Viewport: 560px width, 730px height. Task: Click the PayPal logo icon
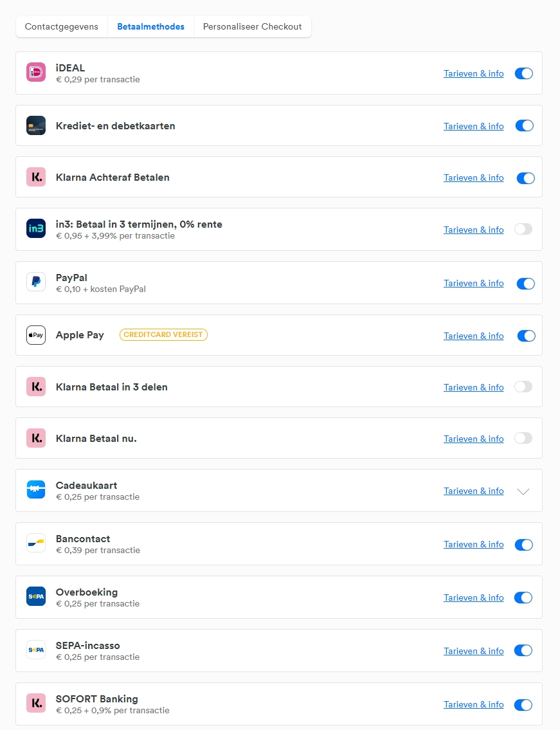click(36, 282)
